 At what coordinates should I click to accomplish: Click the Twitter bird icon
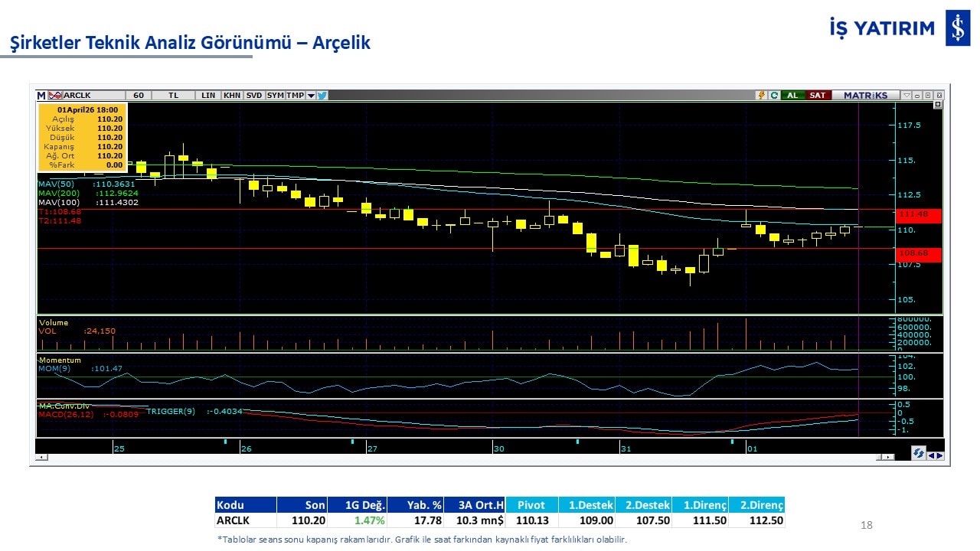click(x=322, y=96)
